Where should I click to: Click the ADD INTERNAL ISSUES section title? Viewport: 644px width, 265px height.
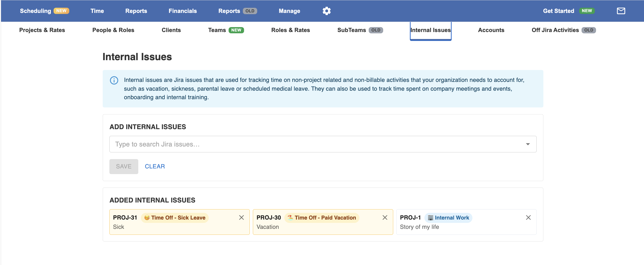point(148,127)
